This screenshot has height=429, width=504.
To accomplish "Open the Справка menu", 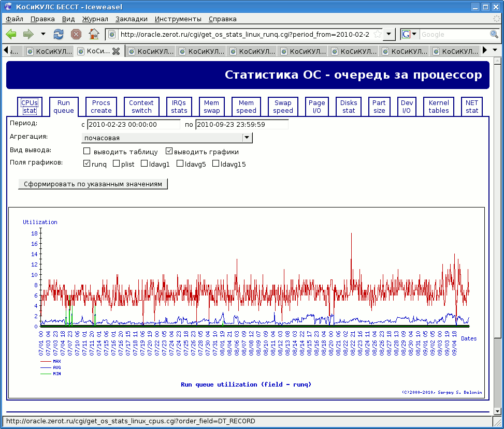I will pyautogui.click(x=222, y=19).
